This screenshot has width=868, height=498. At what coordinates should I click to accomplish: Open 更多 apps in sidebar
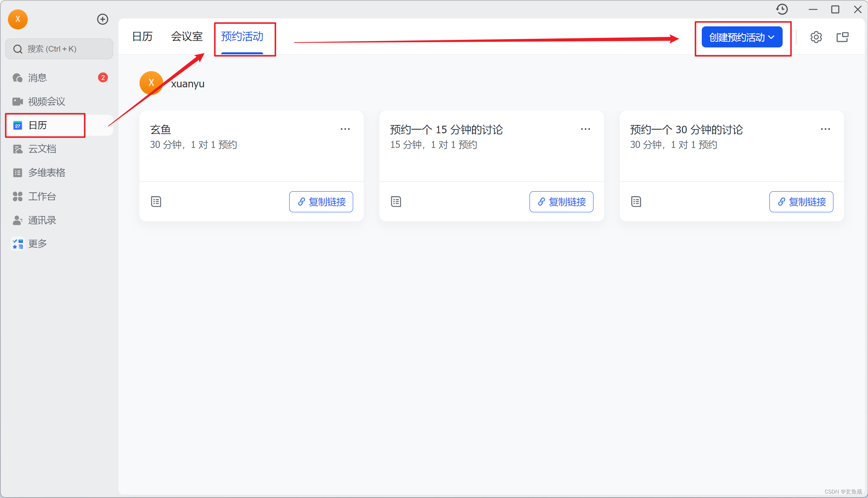point(38,244)
